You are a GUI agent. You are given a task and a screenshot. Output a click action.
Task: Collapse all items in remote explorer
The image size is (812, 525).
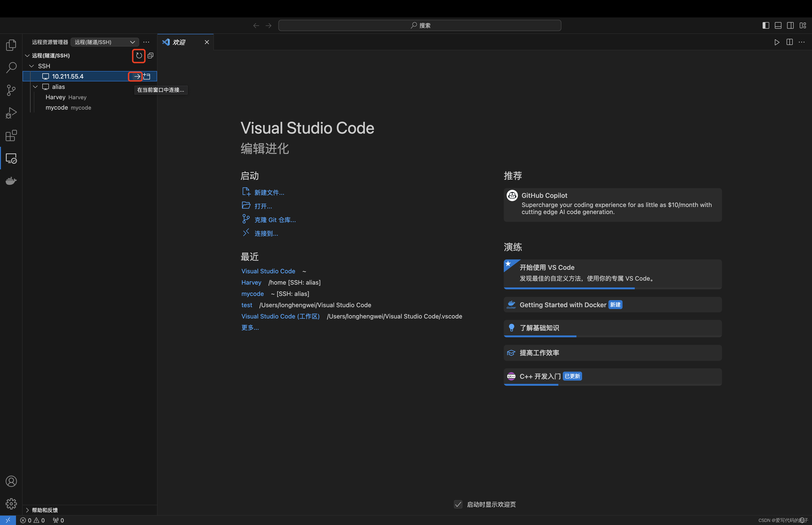click(150, 56)
